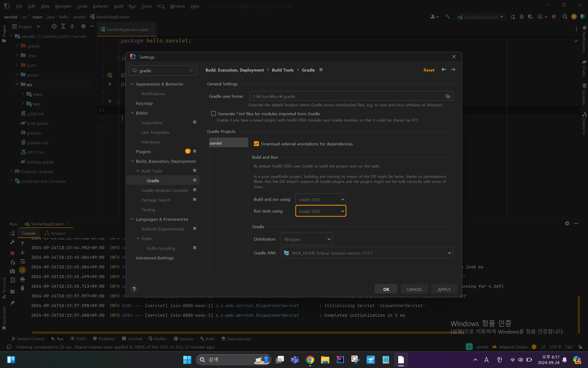Stop the running application in toolbar
This screenshot has height=368, width=588.
(x=554, y=17)
